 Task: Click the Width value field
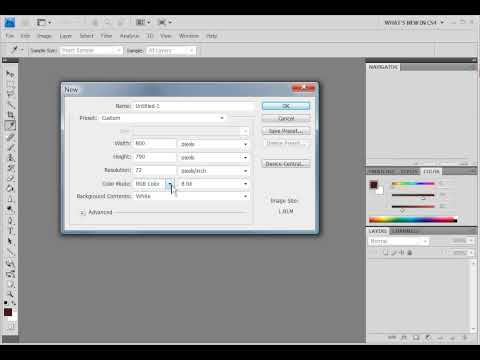155,143
